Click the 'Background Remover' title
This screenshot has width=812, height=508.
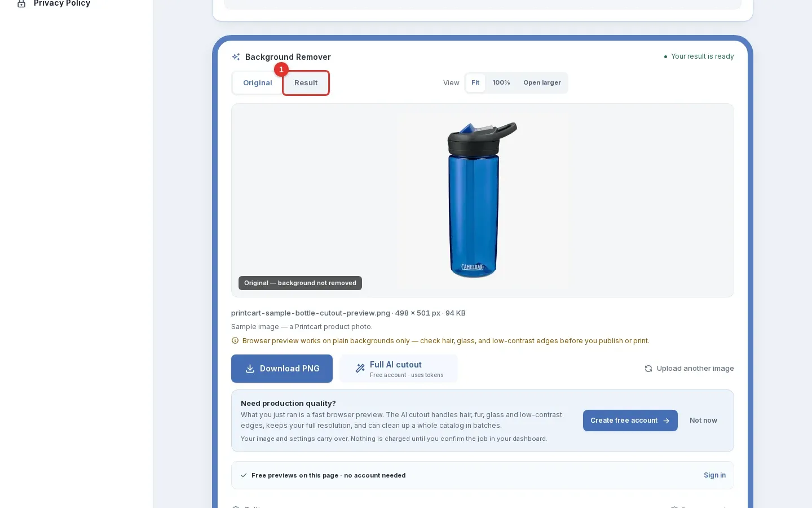tap(288, 57)
